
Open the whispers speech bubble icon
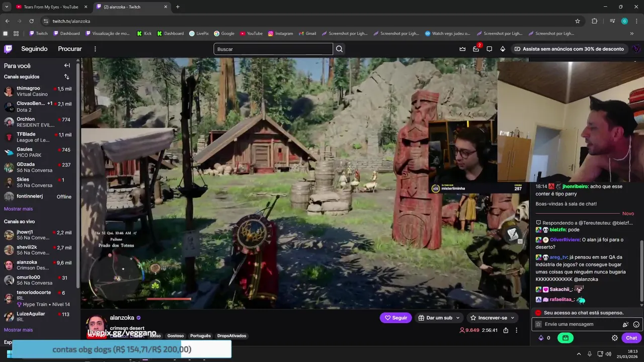click(x=489, y=49)
